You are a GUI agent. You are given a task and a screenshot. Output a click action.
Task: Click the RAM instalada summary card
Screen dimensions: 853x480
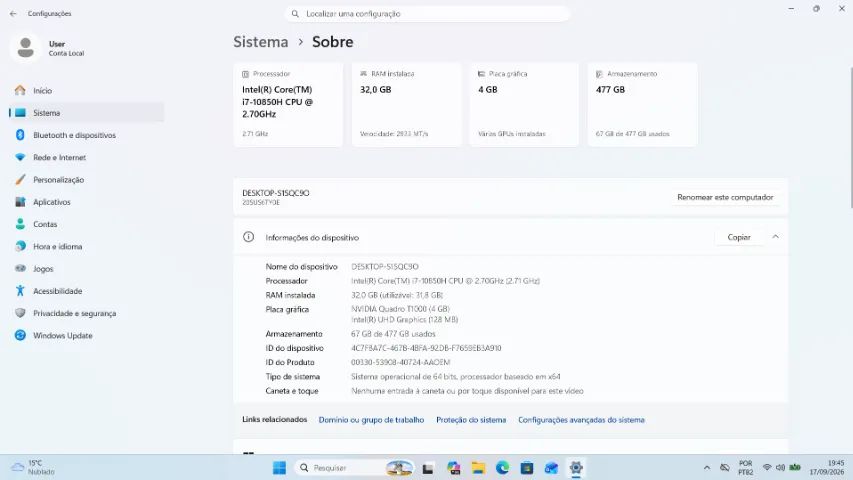pyautogui.click(x=406, y=104)
